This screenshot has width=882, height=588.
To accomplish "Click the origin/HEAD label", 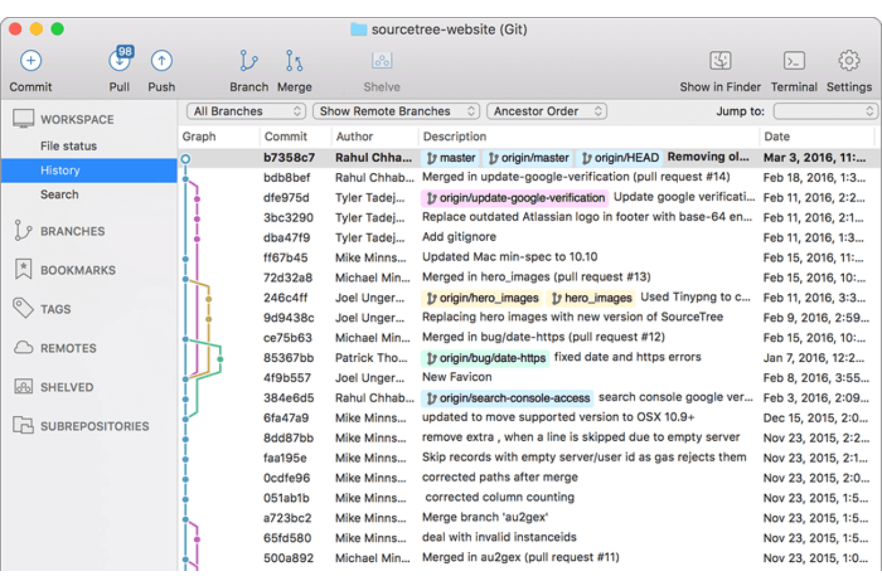I will [x=620, y=158].
